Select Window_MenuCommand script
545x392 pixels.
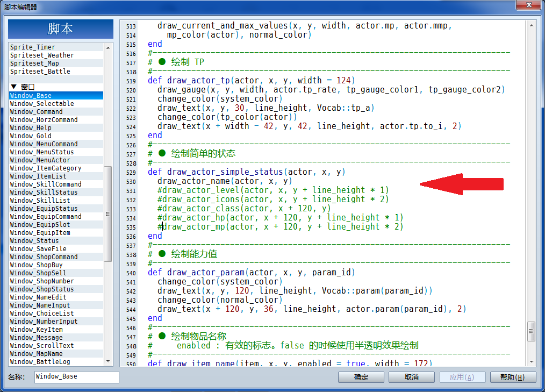pyautogui.click(x=56, y=144)
